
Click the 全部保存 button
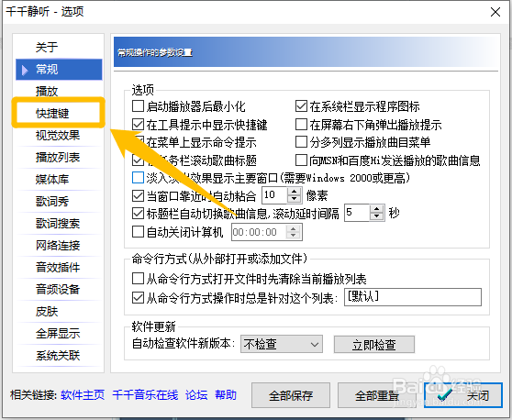point(291,395)
